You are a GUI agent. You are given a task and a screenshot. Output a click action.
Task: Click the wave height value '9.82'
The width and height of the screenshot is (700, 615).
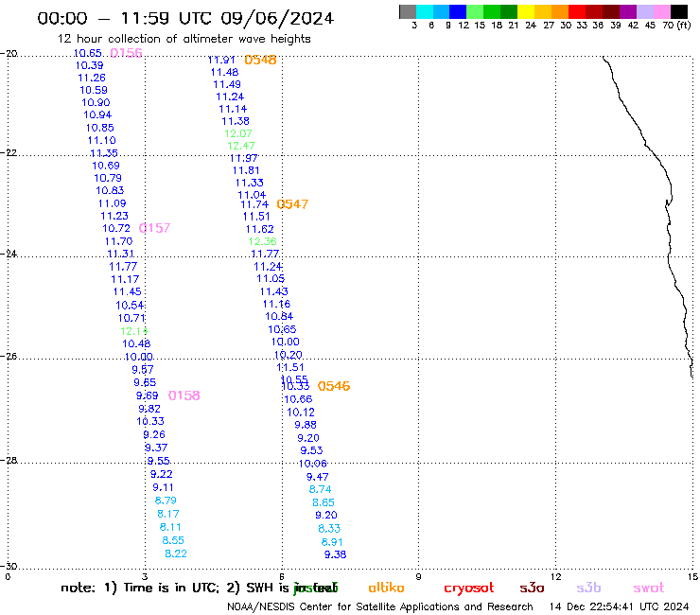click(149, 409)
